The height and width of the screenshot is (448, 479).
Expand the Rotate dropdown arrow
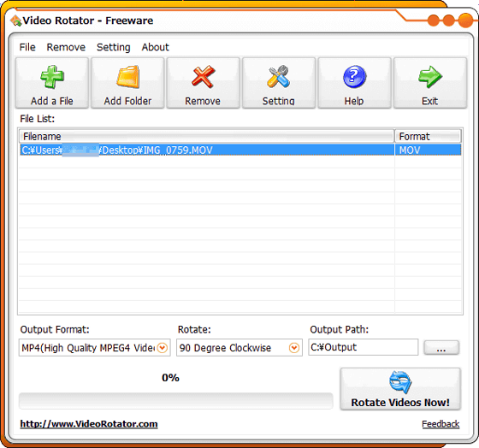click(x=294, y=347)
